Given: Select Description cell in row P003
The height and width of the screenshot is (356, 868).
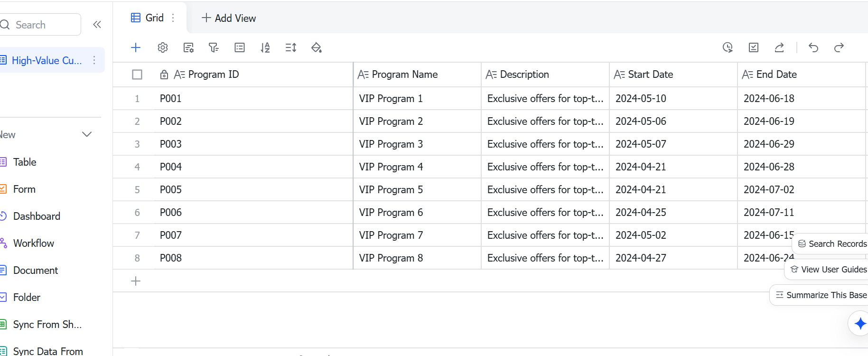Looking at the screenshot, I should point(545,144).
